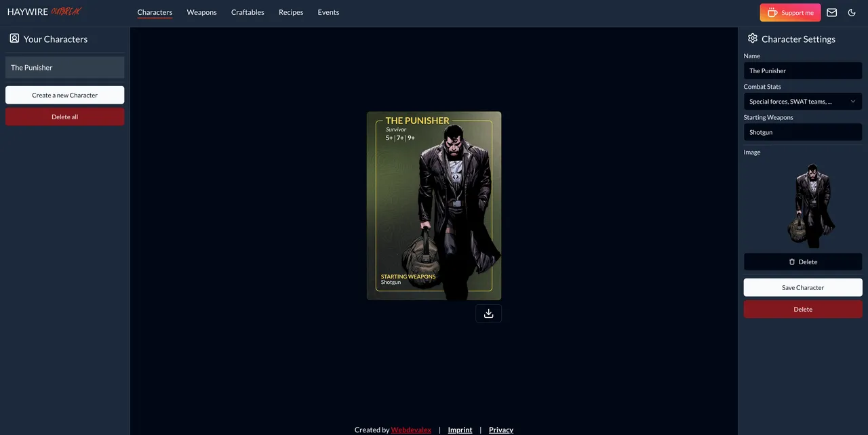Click the Image label text
The width and height of the screenshot is (868, 435).
752,152
